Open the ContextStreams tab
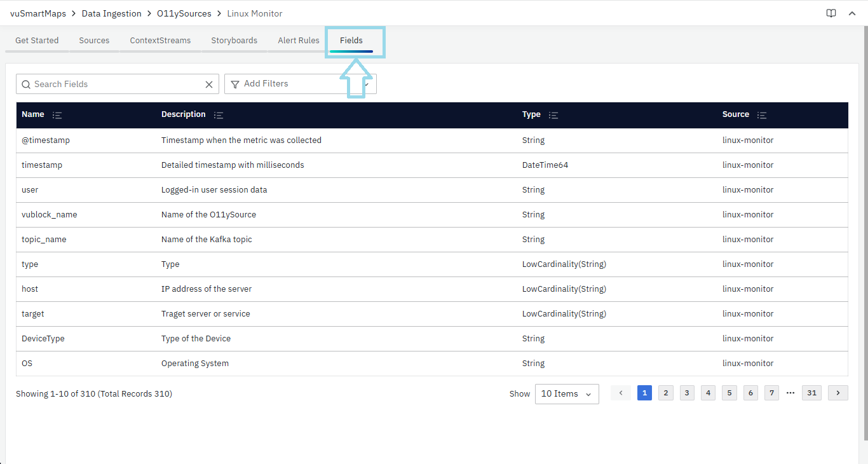This screenshot has height=464, width=868. tap(160, 40)
